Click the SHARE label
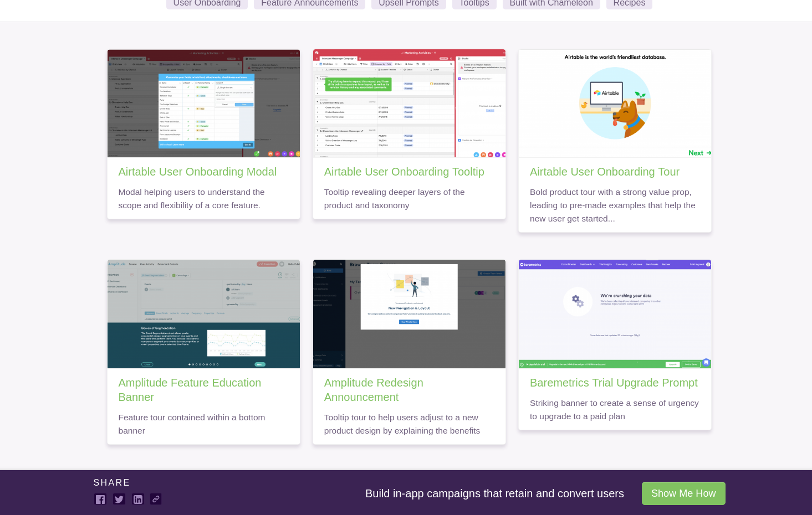Image resolution: width=812 pixels, height=515 pixels. [x=111, y=482]
